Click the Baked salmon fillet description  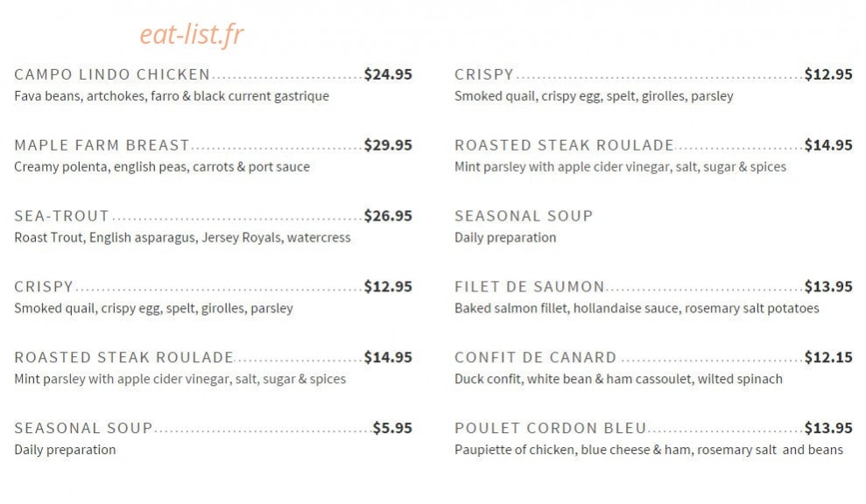(637, 308)
